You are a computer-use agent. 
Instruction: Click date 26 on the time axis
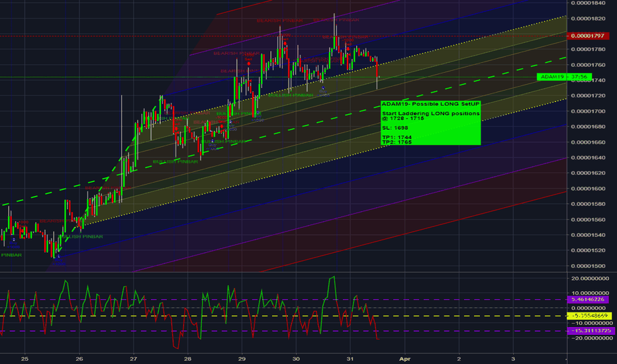point(79,359)
